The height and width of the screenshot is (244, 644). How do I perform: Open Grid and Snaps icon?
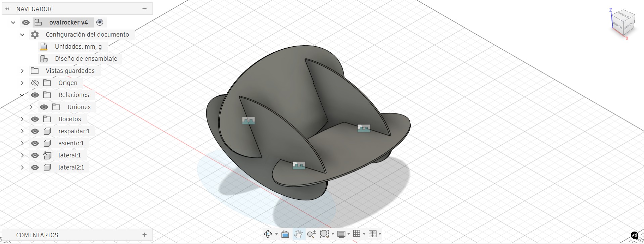click(x=357, y=234)
